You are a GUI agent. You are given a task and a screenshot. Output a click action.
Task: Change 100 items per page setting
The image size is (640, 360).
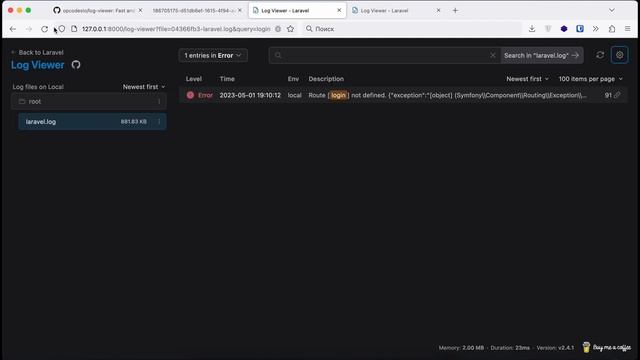coord(590,79)
